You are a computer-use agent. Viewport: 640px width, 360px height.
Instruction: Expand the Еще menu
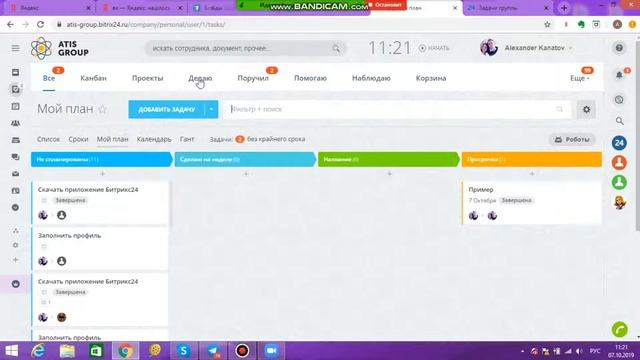pos(580,78)
